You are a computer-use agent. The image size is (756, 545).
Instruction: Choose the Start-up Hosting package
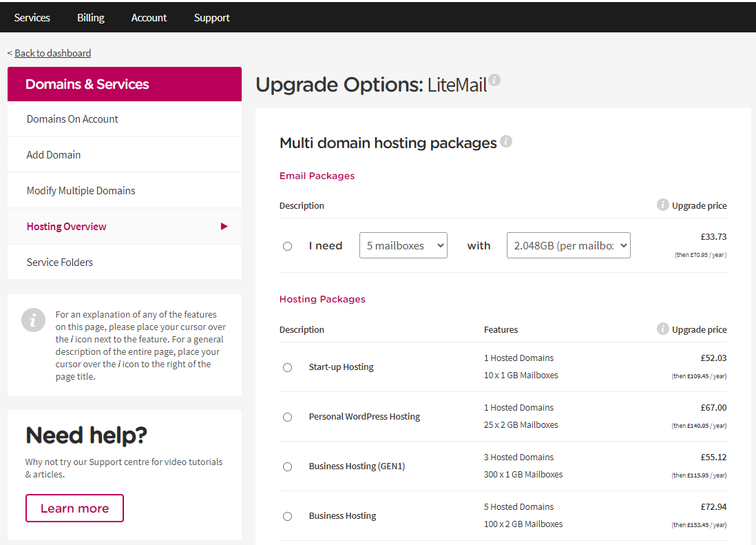click(287, 367)
